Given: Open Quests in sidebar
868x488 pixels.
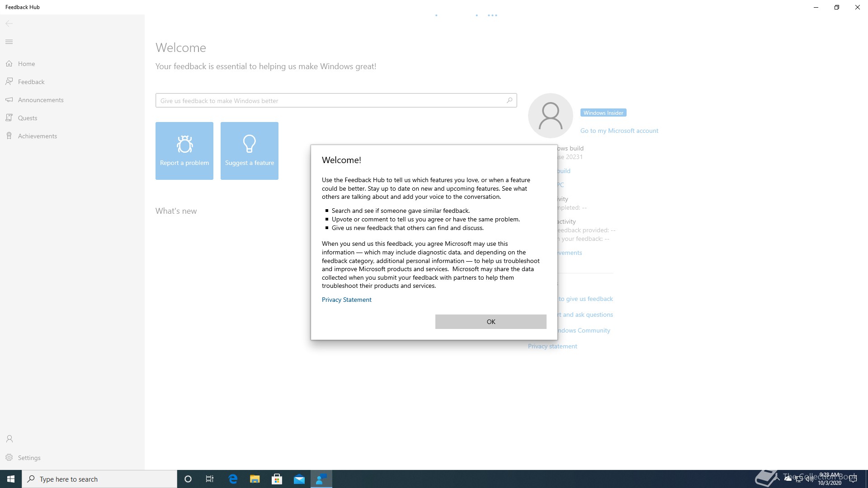Looking at the screenshot, I should point(72,118).
